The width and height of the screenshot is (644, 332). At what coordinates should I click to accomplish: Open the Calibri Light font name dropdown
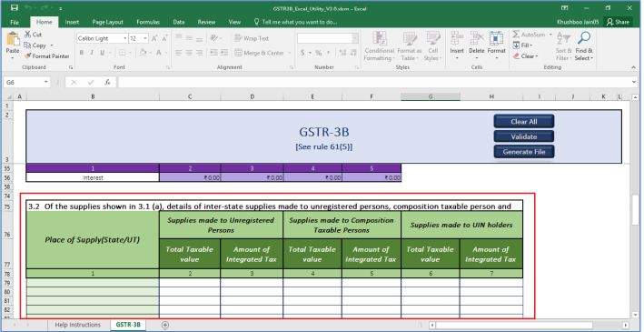(x=124, y=38)
